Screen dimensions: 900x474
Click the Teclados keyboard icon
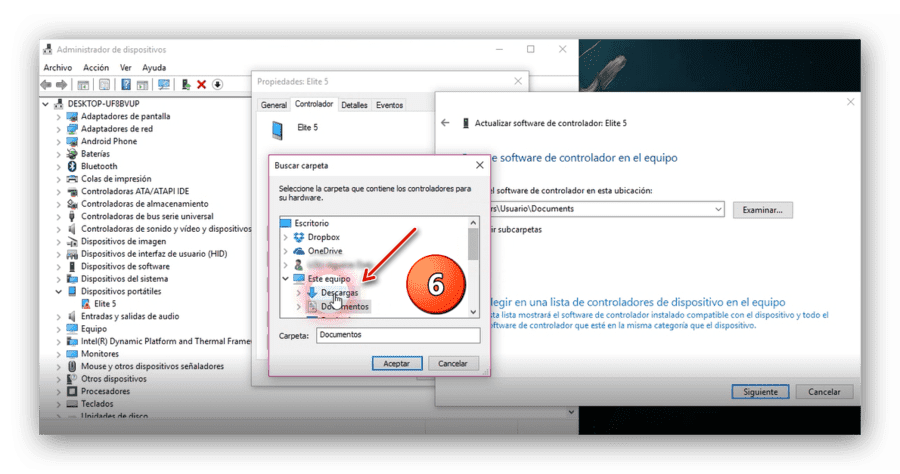click(72, 404)
